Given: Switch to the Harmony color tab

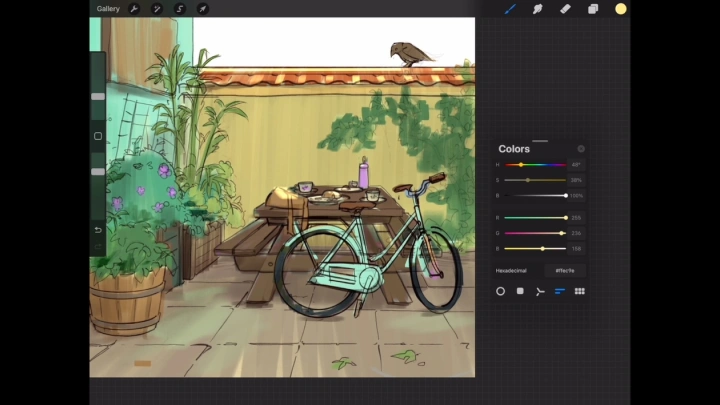Looking at the screenshot, I should [x=540, y=291].
